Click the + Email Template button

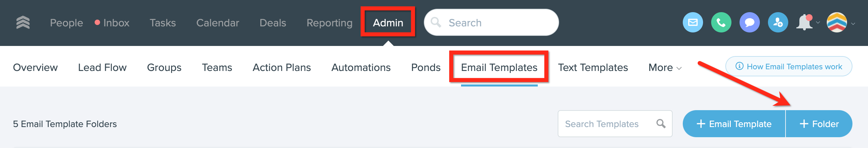734,124
